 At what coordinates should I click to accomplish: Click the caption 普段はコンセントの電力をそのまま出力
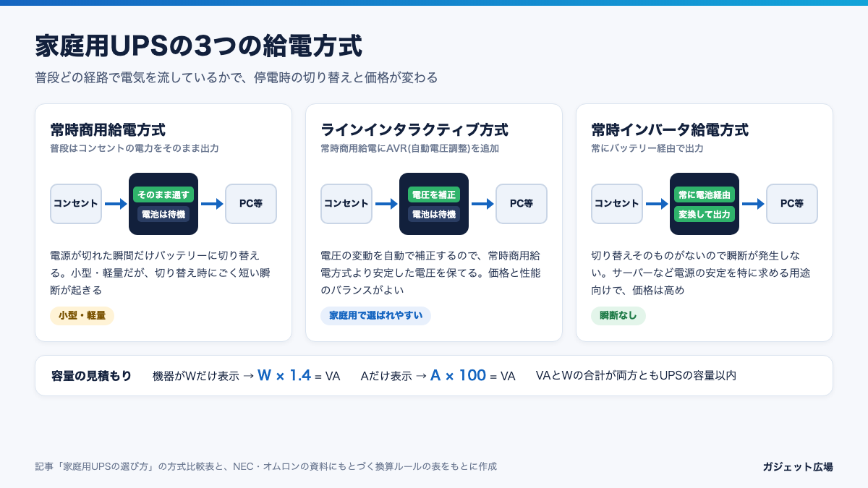(135, 148)
